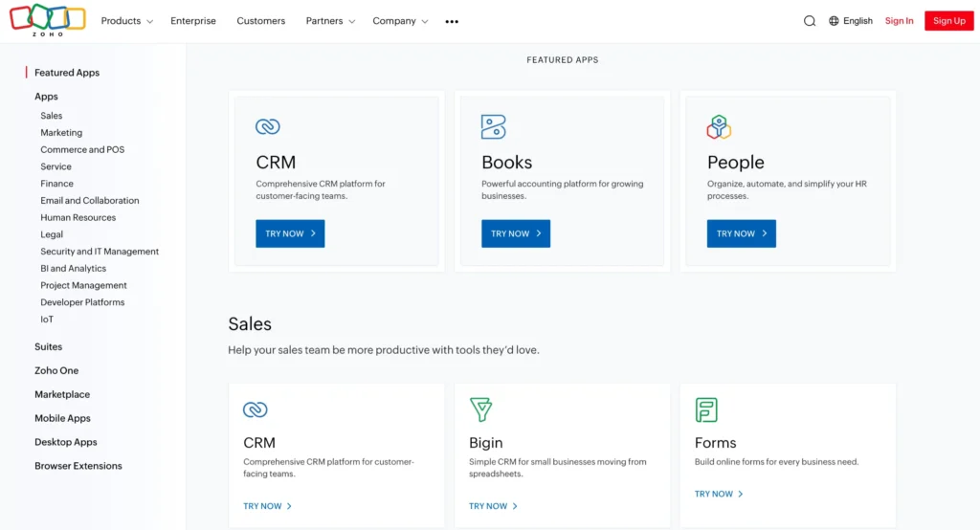Open Project Management category
980x530 pixels.
(83, 285)
